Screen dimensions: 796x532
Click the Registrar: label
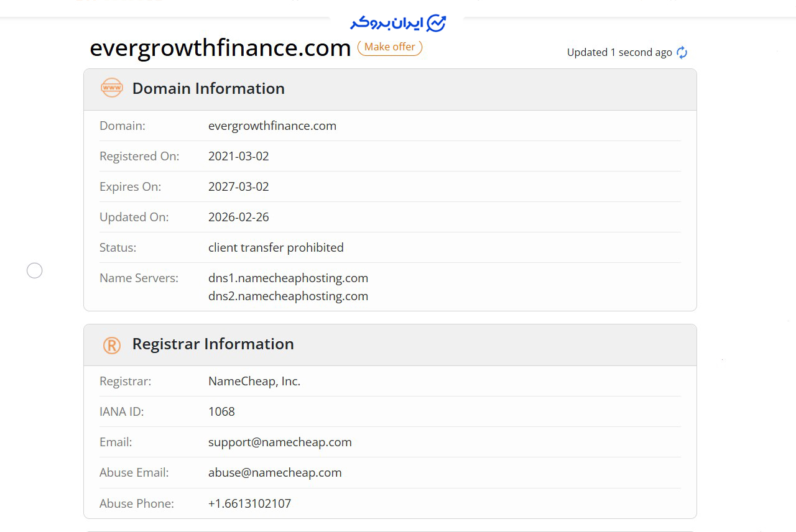point(125,381)
